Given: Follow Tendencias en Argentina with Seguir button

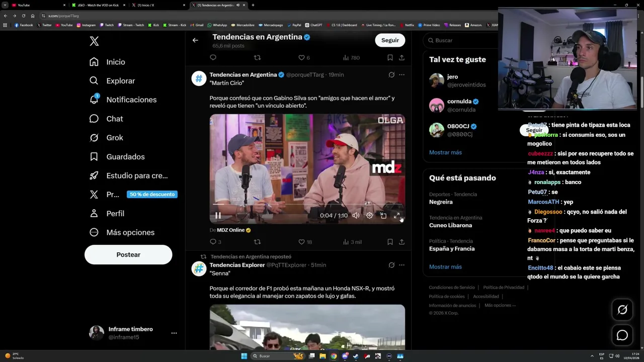Looking at the screenshot, I should point(390,40).
